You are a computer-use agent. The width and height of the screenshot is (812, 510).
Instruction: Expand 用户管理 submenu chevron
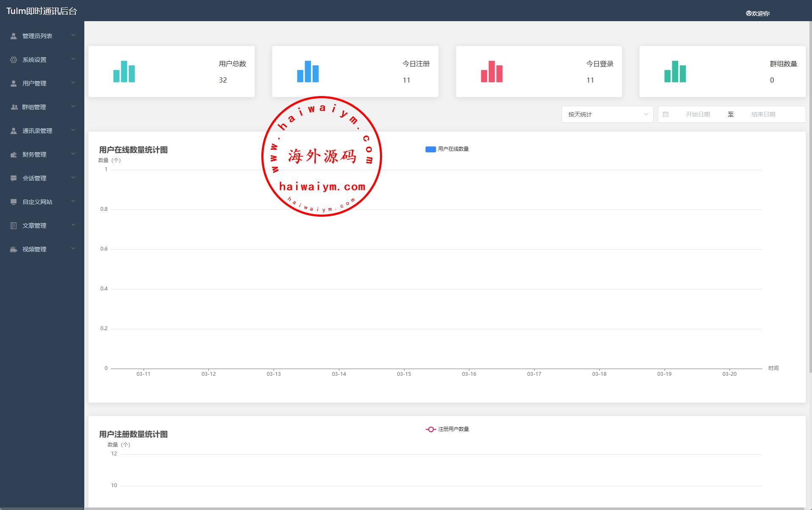(73, 83)
